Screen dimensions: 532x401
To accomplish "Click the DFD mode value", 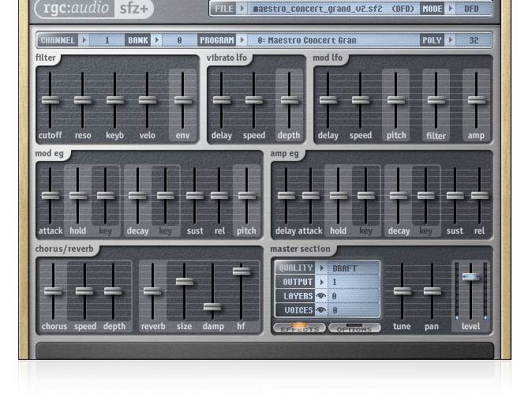I will (x=471, y=9).
